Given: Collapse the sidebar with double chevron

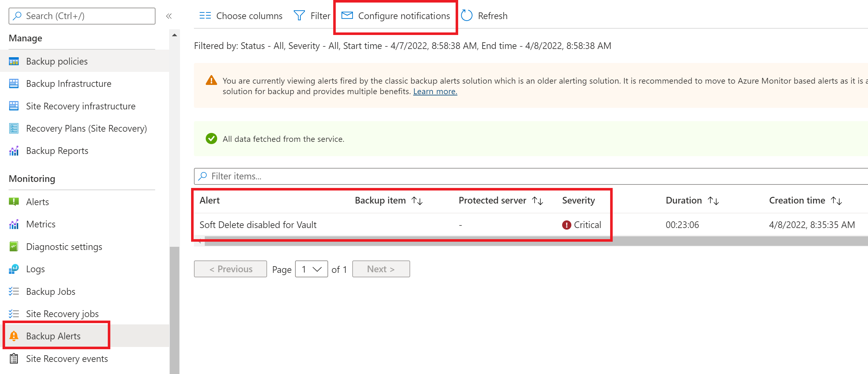Looking at the screenshot, I should click(169, 16).
